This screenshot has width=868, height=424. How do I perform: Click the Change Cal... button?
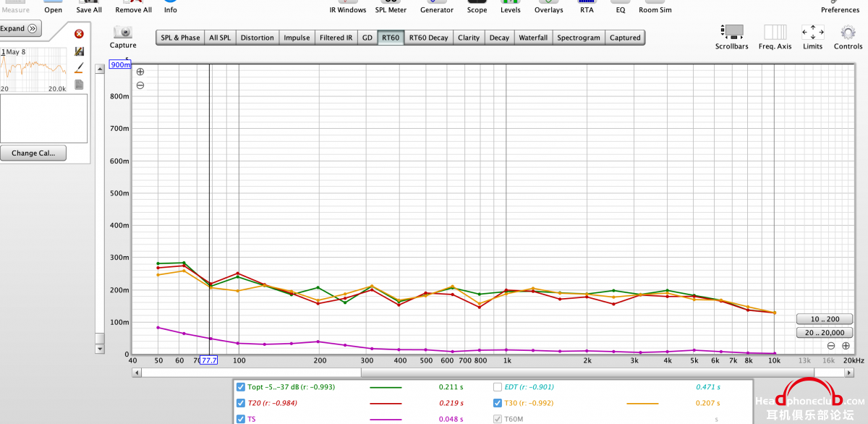33,153
